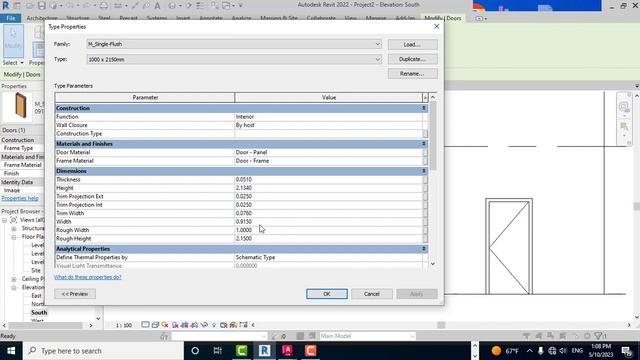Open the Properties help link
The image size is (640, 360).
tap(20, 198)
